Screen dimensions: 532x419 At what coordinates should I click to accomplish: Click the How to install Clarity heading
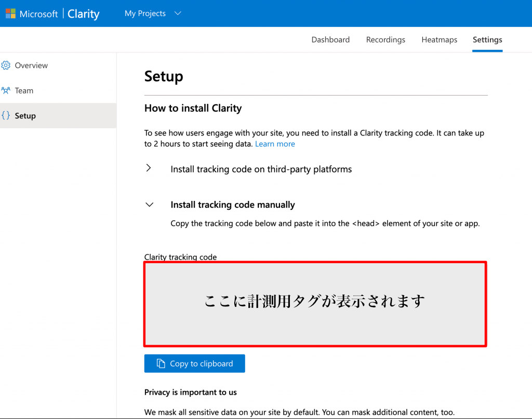[193, 108]
